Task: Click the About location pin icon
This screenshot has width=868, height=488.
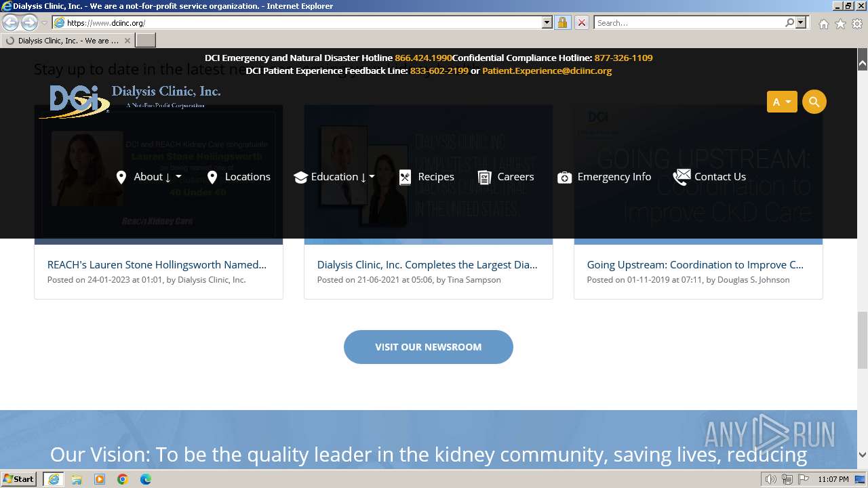Action: [121, 178]
